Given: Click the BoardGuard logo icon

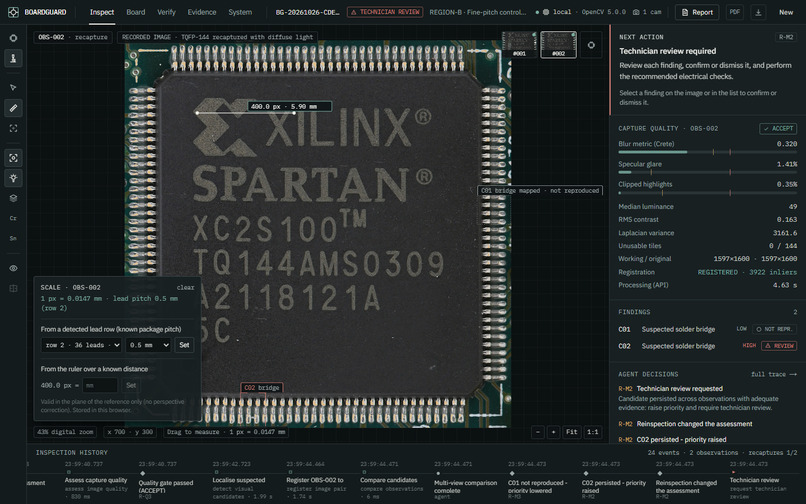Looking at the screenshot, I should [13, 12].
